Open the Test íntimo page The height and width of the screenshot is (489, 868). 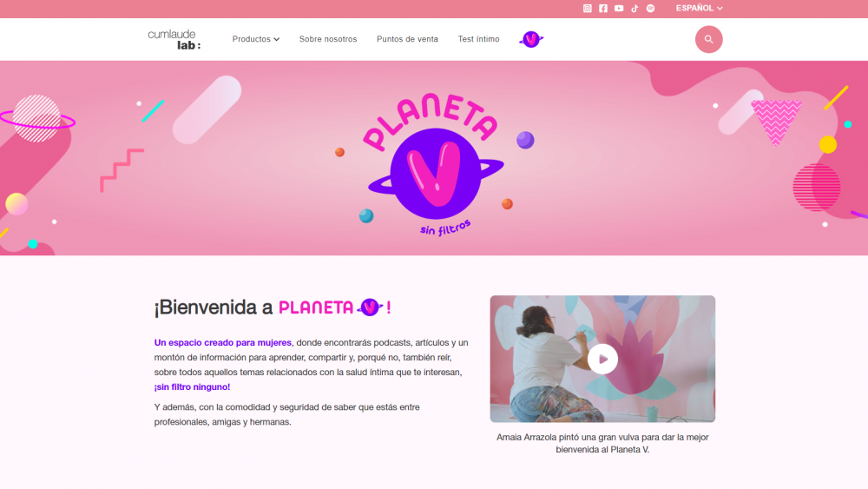click(478, 39)
